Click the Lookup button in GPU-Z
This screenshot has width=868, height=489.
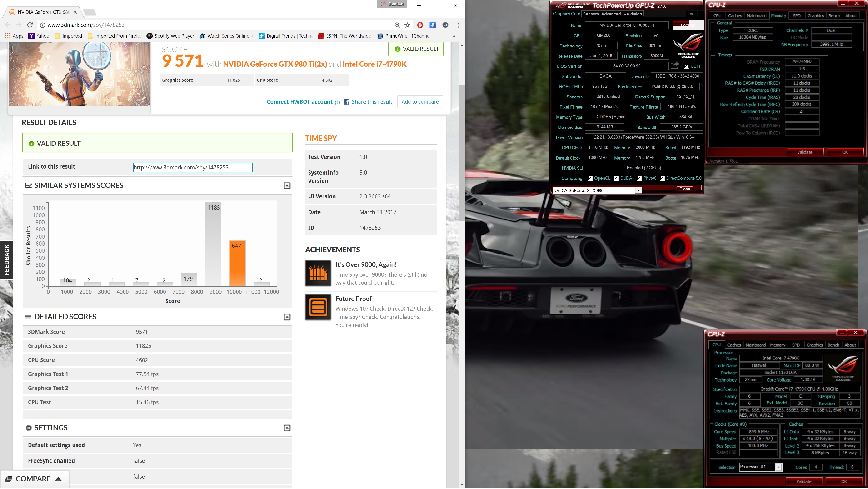click(688, 25)
